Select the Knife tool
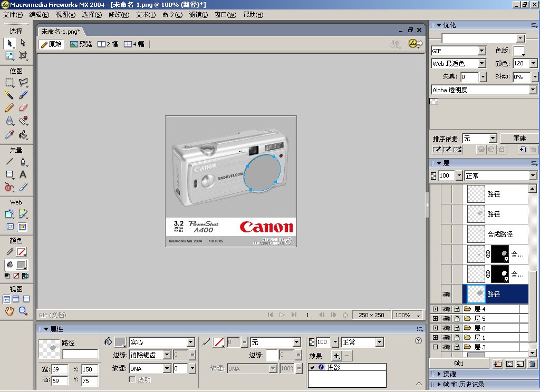Image resolution: width=540 pixels, height=392 pixels. [23, 187]
